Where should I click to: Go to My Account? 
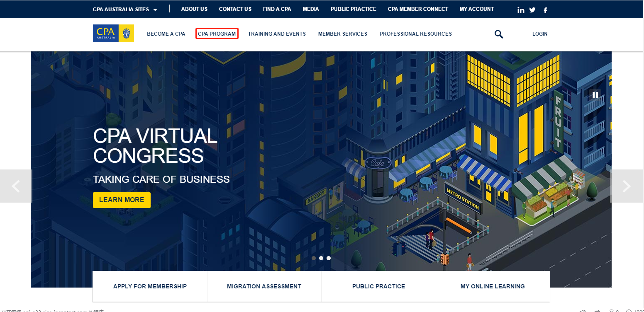click(477, 9)
